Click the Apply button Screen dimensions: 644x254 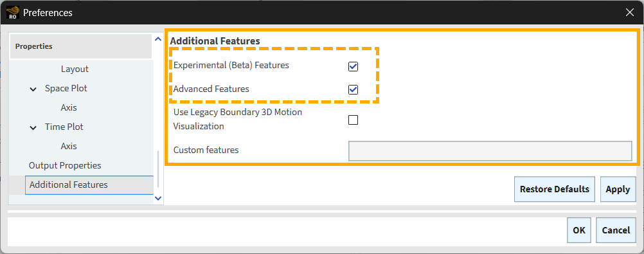(618, 189)
